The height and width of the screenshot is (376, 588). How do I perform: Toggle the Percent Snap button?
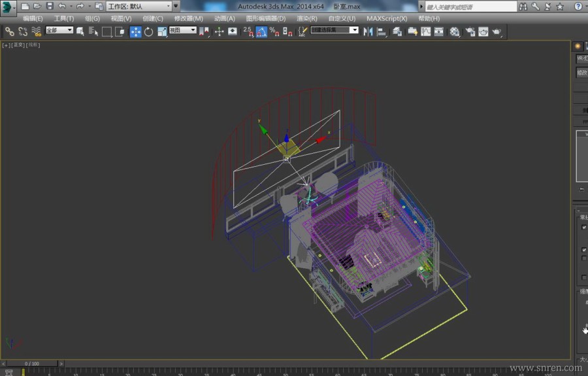point(274,32)
